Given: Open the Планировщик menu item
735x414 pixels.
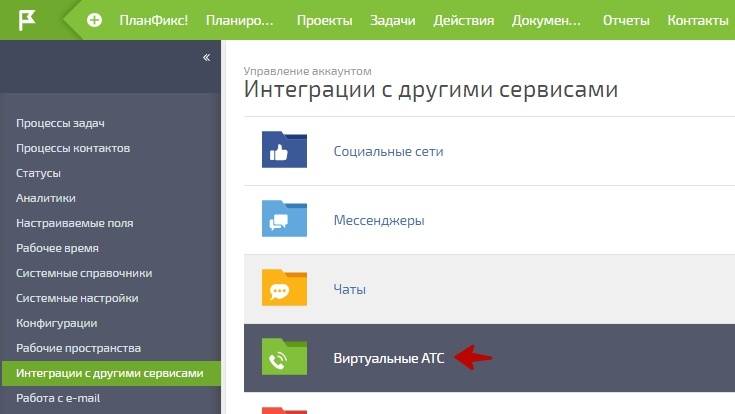Looking at the screenshot, I should (x=240, y=20).
